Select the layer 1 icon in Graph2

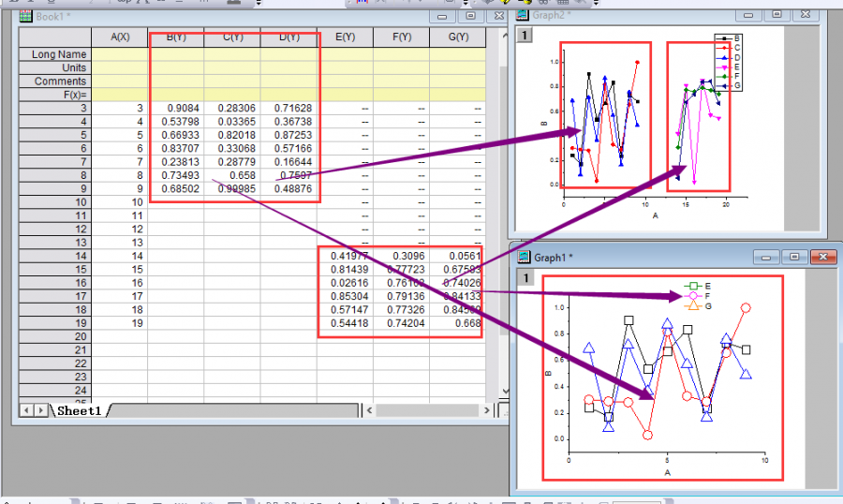pyautogui.click(x=525, y=36)
